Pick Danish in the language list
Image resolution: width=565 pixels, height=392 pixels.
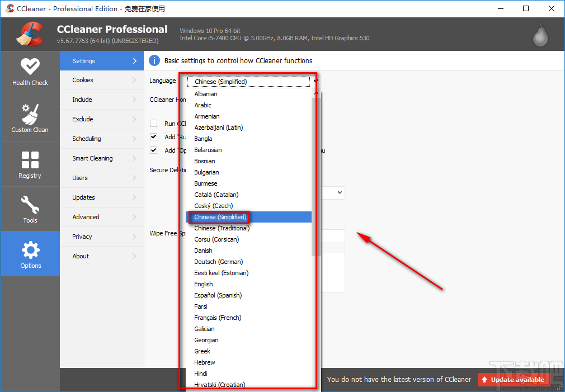[248, 251]
